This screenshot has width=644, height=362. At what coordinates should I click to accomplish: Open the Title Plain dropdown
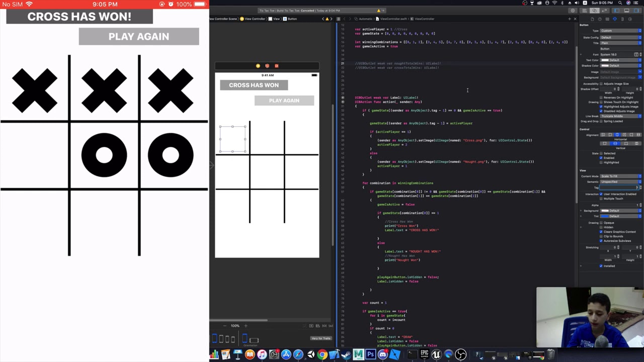(621, 43)
